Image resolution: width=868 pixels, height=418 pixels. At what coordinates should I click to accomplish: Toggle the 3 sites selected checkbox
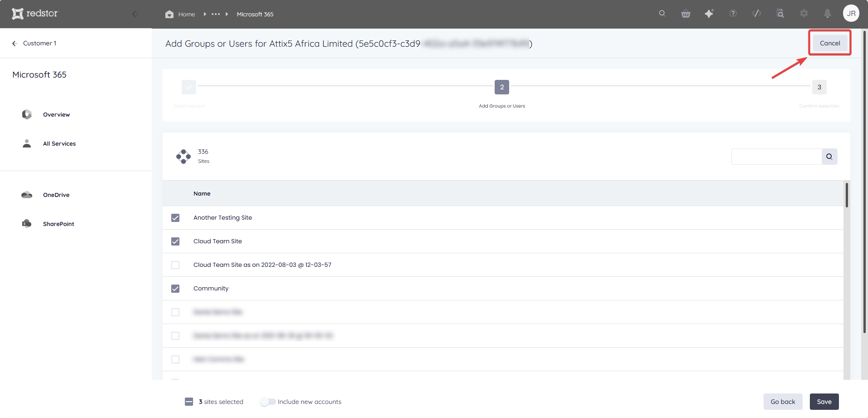pos(189,402)
